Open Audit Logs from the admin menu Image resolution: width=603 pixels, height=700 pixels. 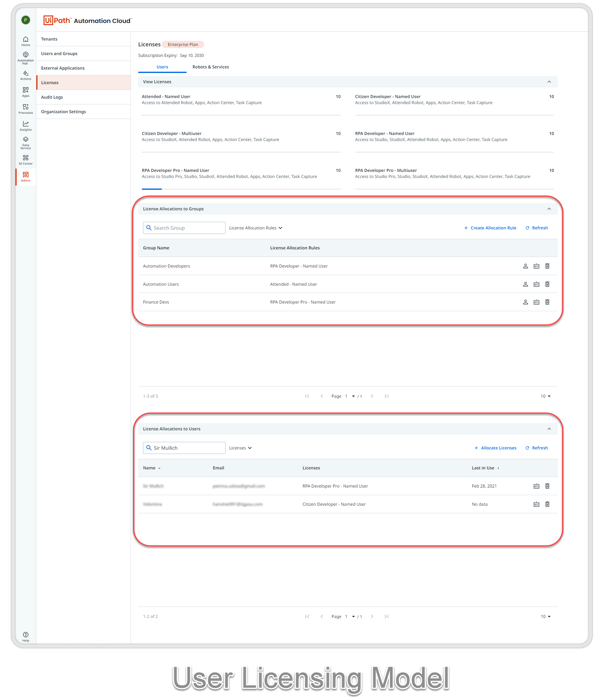pyautogui.click(x=52, y=97)
